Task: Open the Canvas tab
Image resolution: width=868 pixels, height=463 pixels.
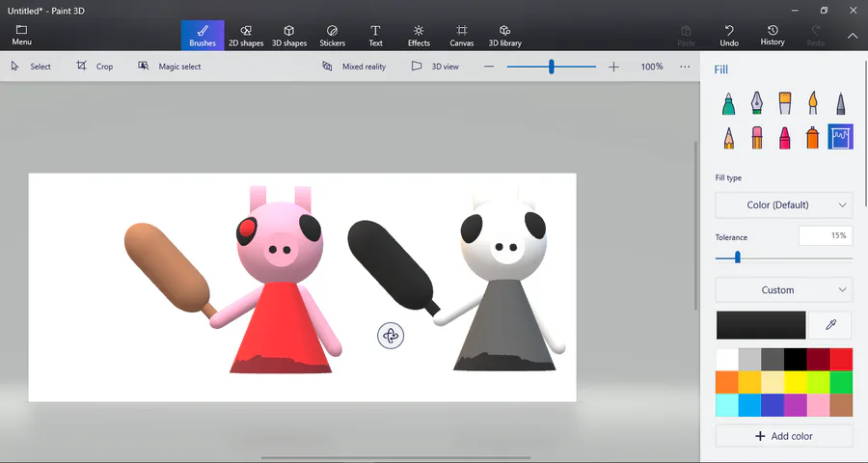Action: 462,36
